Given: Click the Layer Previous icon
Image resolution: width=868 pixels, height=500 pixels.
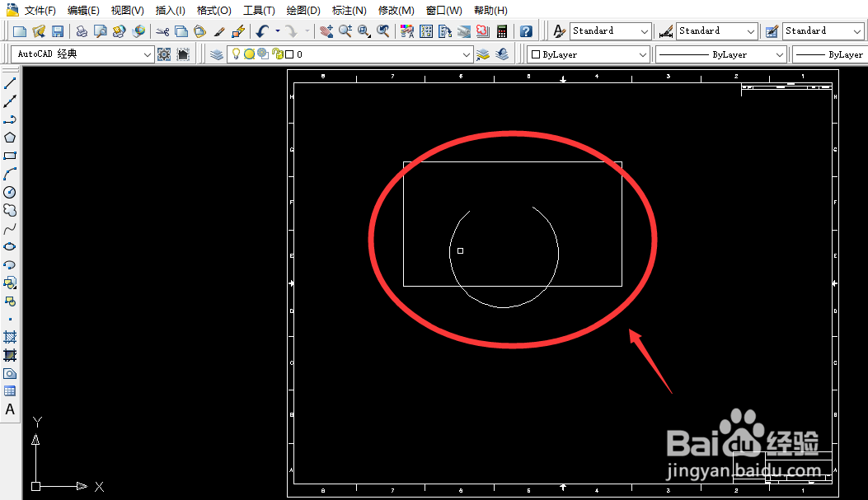Looking at the screenshot, I should [x=502, y=54].
